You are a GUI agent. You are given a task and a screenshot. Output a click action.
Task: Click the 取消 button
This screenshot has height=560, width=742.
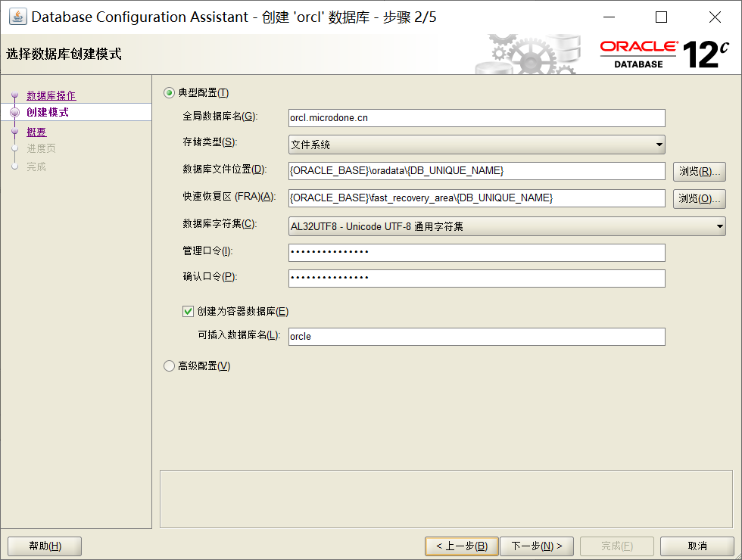[x=697, y=546]
